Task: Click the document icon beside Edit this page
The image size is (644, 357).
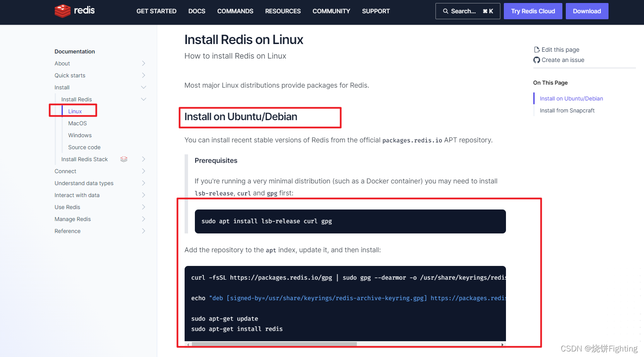Action: tap(537, 50)
